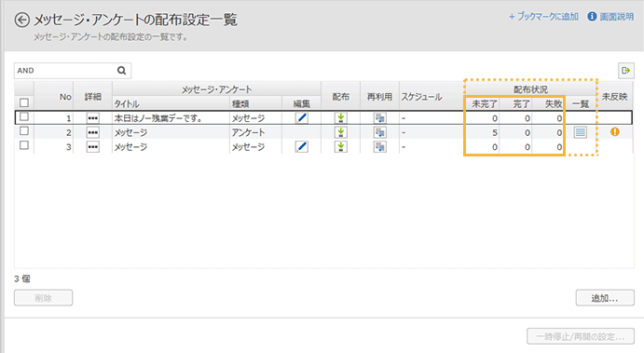The image size is (644, 353).
Task: Open the distribution status list icon in row 2
Action: (x=580, y=132)
